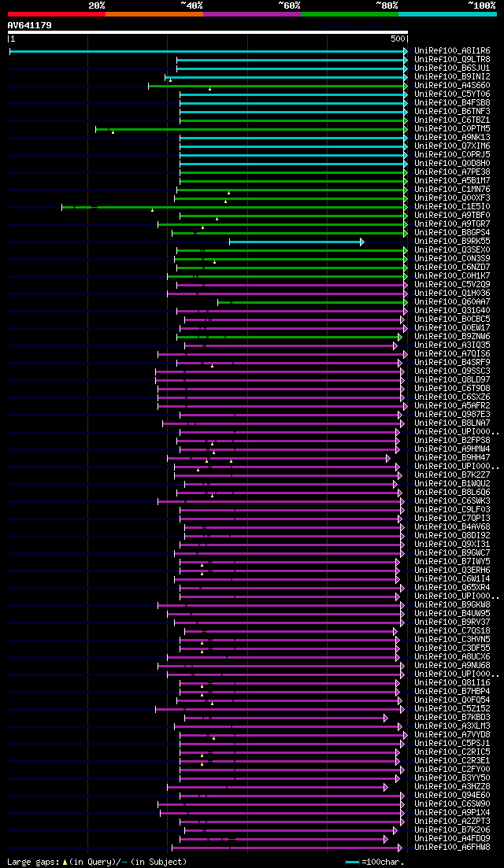Open entry UniRef100_A3HZZ8
Image resolution: width=504 pixels, height=868 pixels.
[x=452, y=787]
